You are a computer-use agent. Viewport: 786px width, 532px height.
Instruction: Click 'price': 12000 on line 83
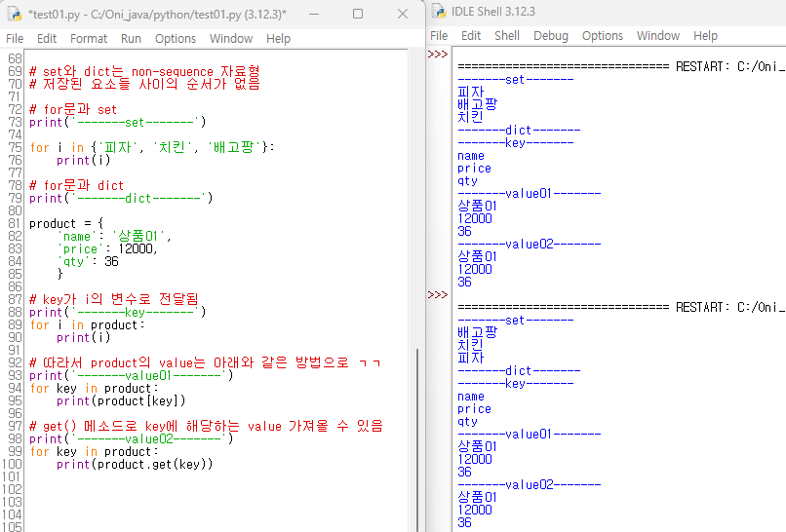[x=107, y=249]
